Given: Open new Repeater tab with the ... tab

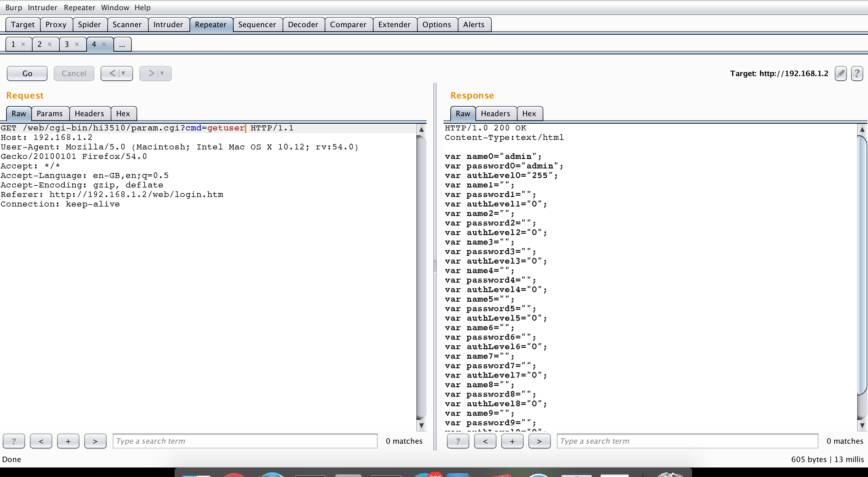Looking at the screenshot, I should [122, 44].
